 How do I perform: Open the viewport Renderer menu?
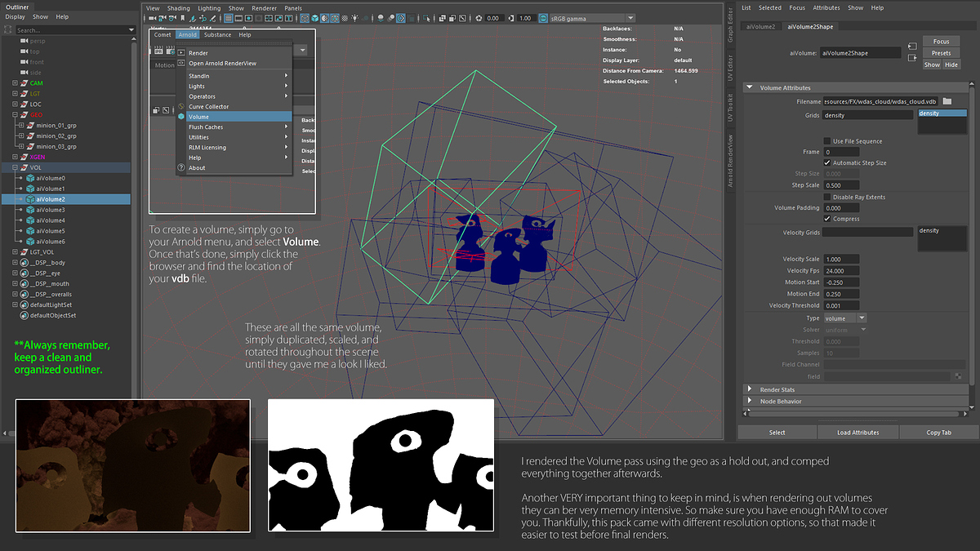[264, 7]
